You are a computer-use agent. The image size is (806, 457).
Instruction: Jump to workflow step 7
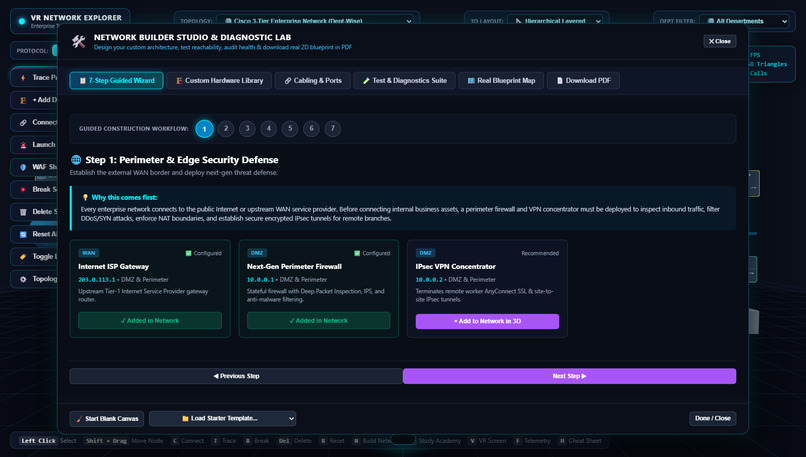click(x=333, y=129)
